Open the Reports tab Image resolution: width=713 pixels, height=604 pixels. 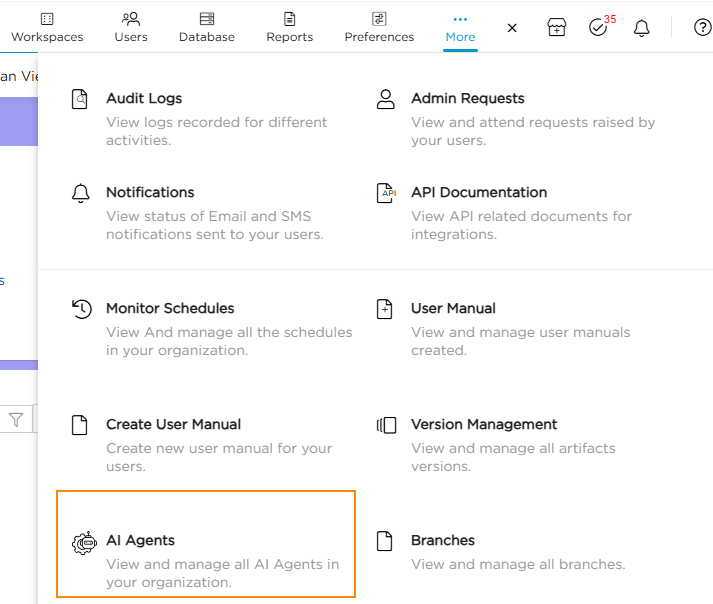pos(289,27)
